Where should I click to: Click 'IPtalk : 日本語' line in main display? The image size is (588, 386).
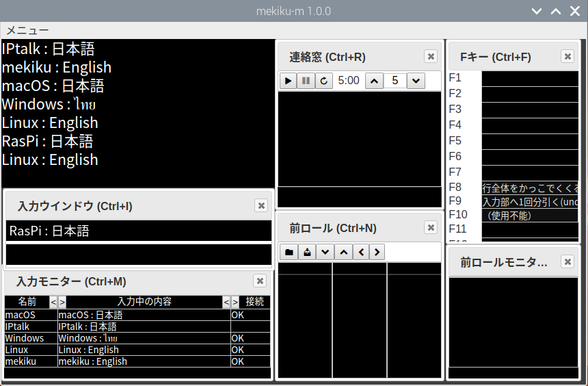[48, 49]
